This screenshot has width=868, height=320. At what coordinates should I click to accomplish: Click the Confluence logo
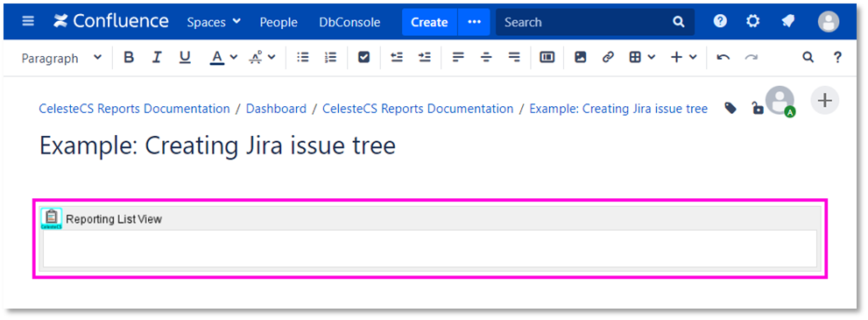tap(111, 22)
